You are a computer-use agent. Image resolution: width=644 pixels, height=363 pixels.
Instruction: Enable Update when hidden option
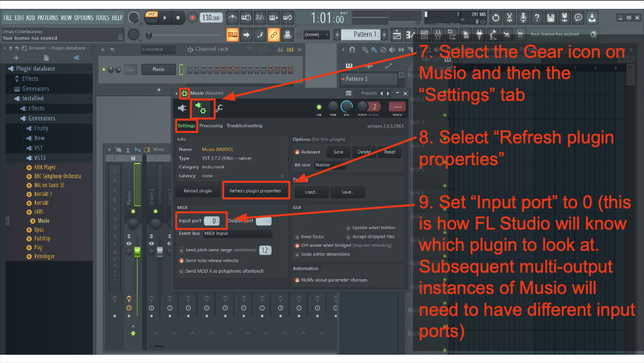[x=348, y=228]
